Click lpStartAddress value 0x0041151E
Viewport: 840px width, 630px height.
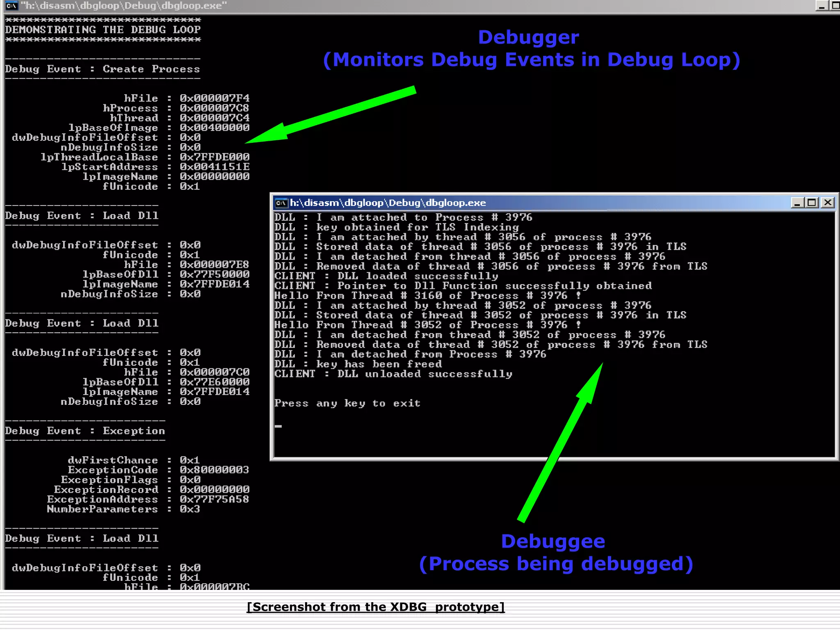pyautogui.click(x=215, y=167)
